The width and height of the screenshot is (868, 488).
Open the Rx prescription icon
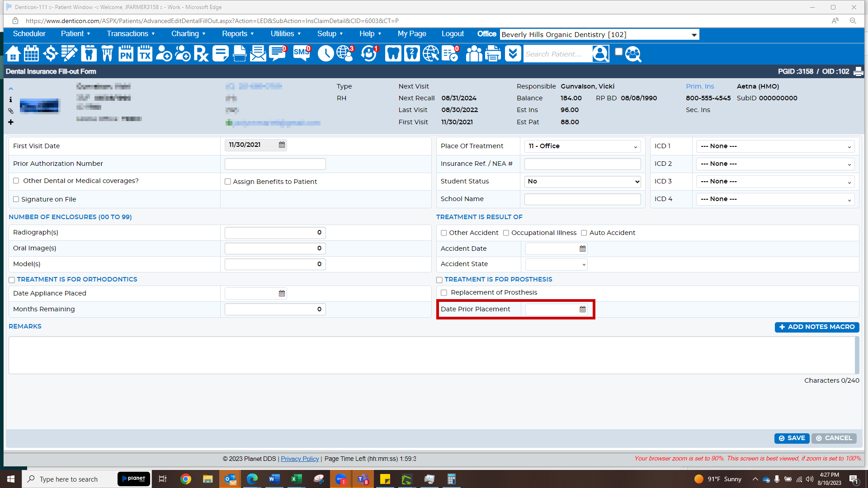coord(201,54)
